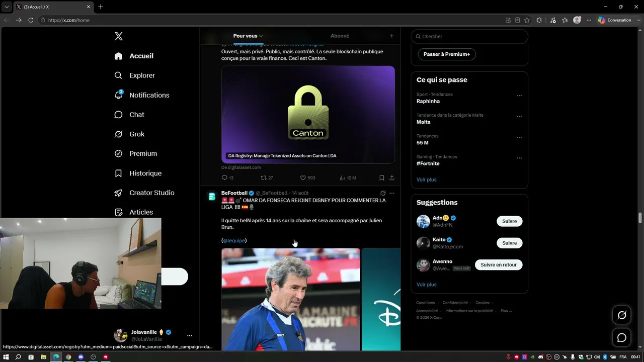The height and width of the screenshot is (362, 644).
Task: Favorite this page with the star icon
Action: [527, 20]
